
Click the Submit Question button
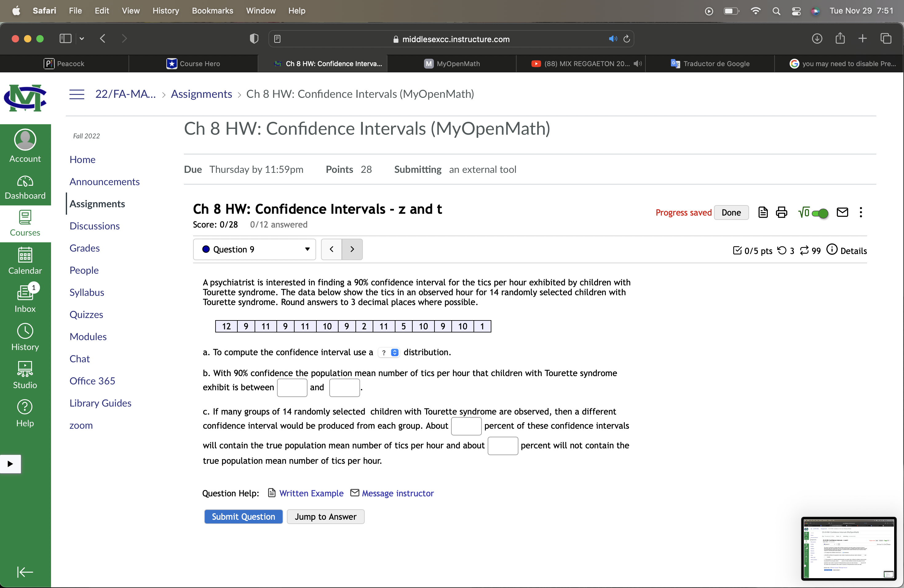click(243, 516)
